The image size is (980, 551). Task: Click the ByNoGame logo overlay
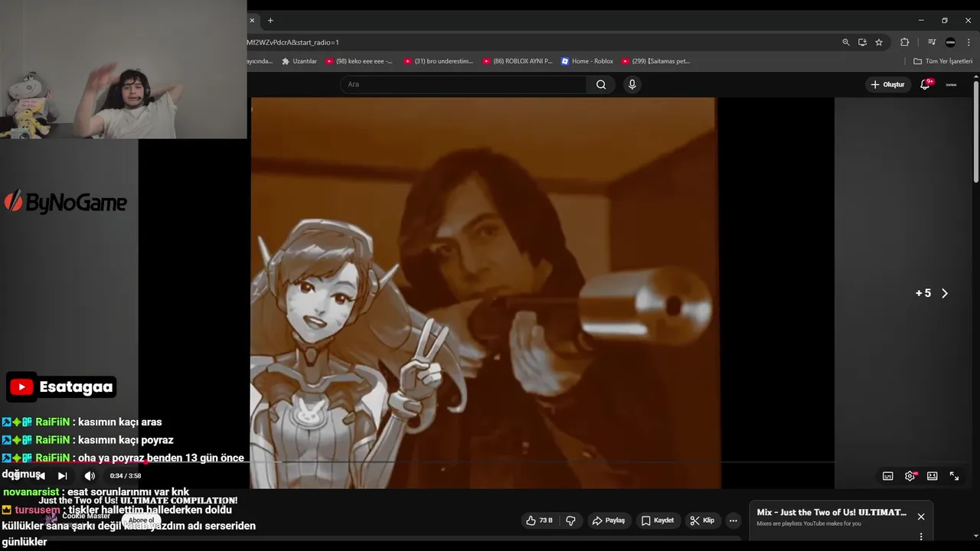click(x=66, y=202)
